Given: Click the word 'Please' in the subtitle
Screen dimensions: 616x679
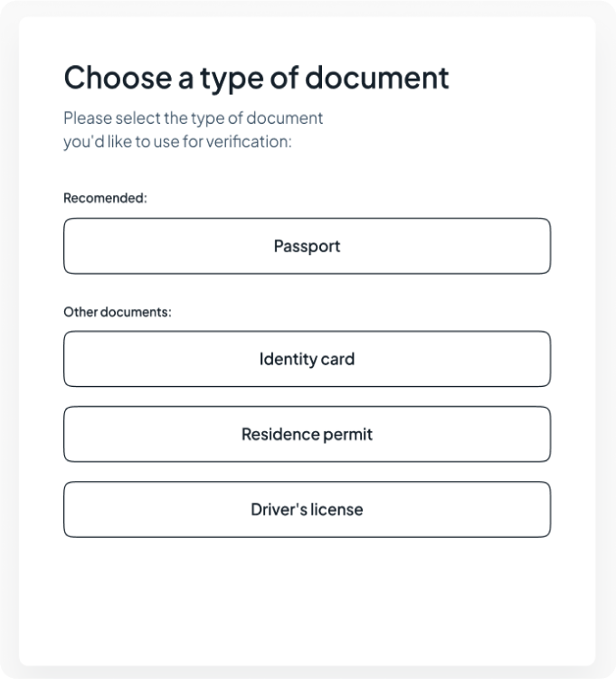Looking at the screenshot, I should point(88,118).
